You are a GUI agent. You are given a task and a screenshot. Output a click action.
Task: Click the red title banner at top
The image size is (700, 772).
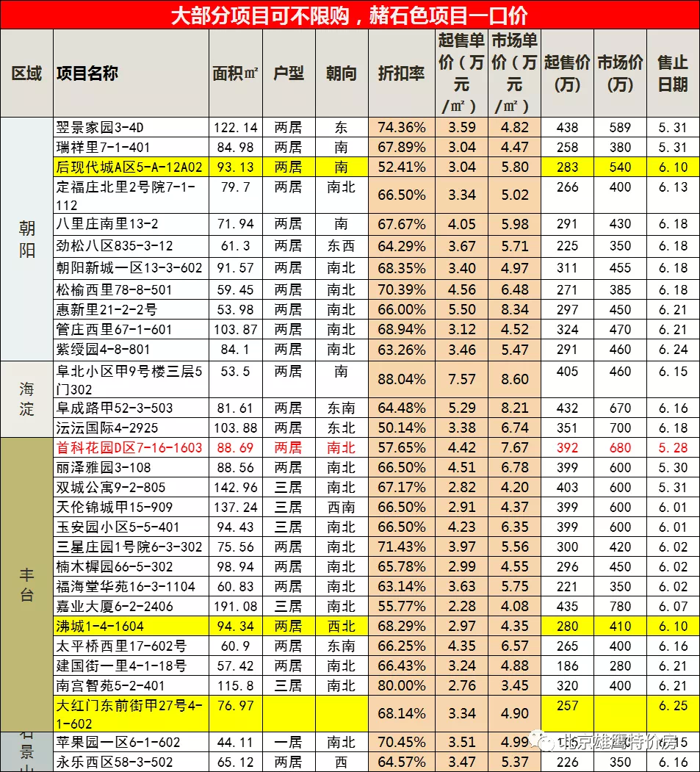click(x=350, y=15)
